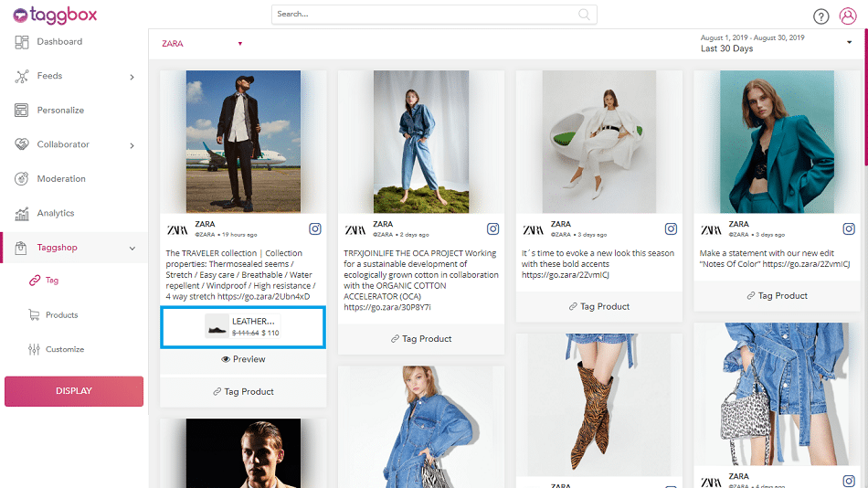The width and height of the screenshot is (868, 488).
Task: Click the help question mark icon
Action: [x=820, y=16]
